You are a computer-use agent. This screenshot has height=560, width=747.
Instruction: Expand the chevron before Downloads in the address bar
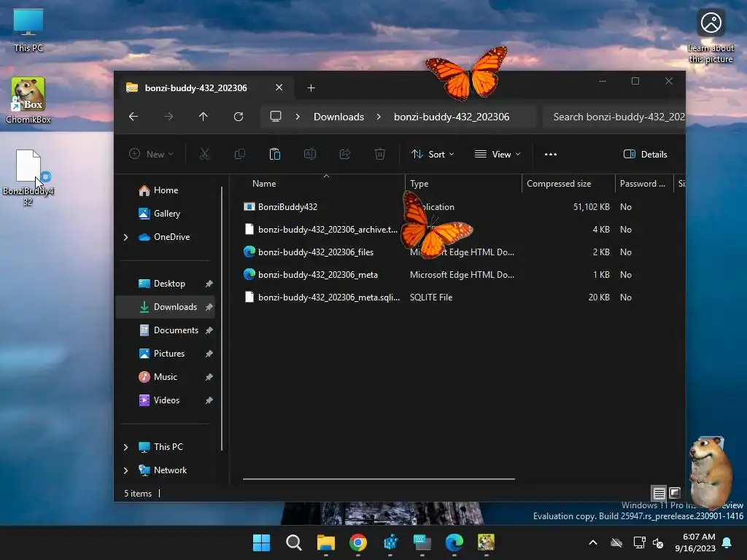[298, 117]
